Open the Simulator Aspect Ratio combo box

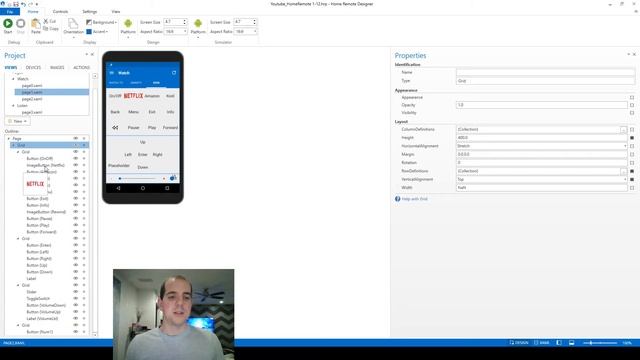[x=246, y=31]
